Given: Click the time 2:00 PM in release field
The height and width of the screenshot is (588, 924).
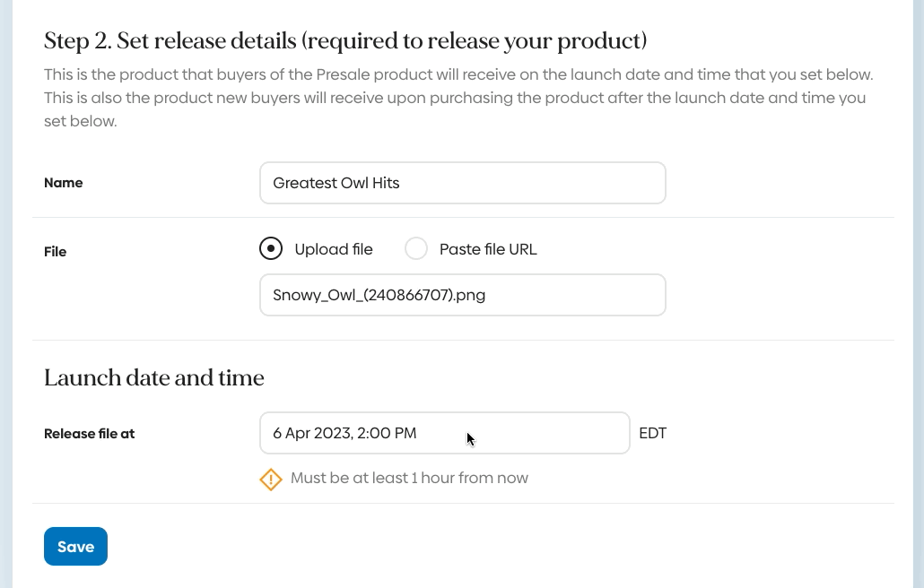Looking at the screenshot, I should click(x=387, y=434).
